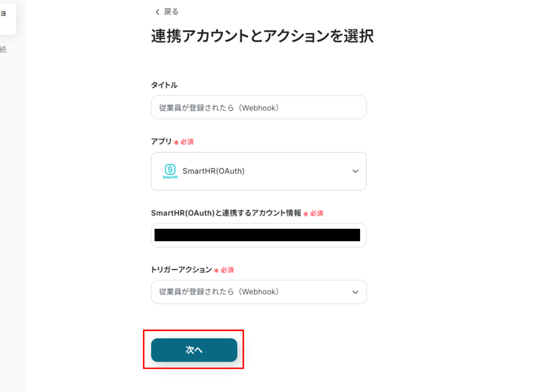This screenshot has height=392, width=536.
Task: Click the 続 text in left sidebar
Action: 3,50
